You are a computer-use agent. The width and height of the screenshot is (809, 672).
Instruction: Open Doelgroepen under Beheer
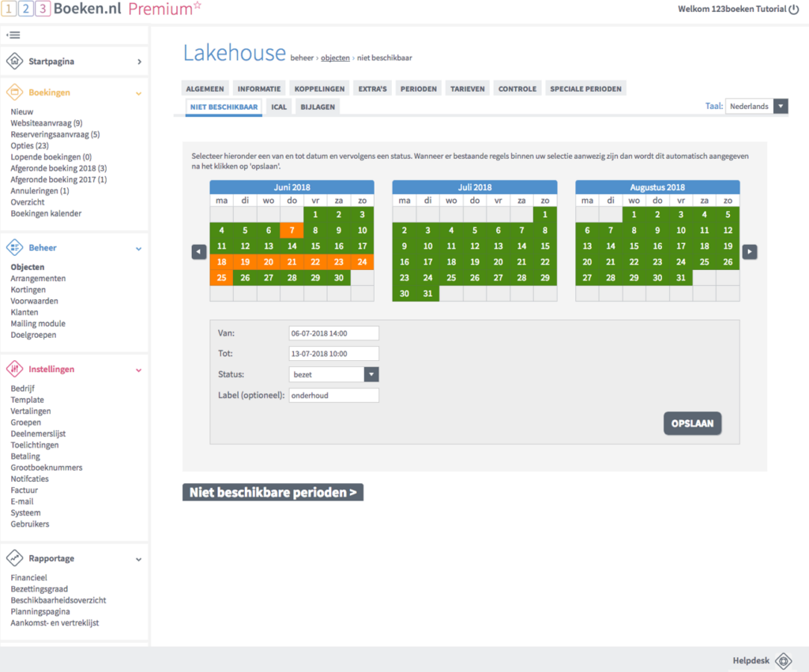33,336
